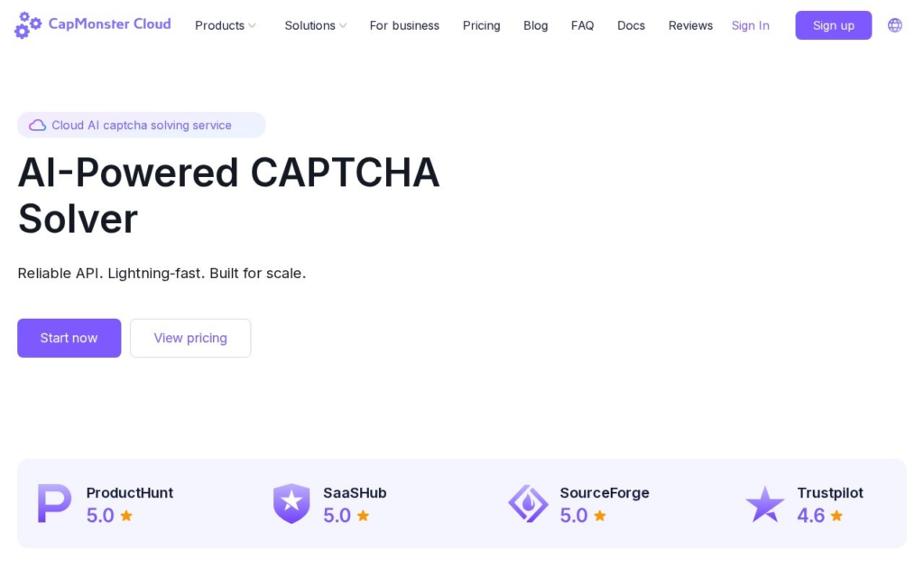Click the orange star beside Trustpilot 4.6
The height and width of the screenshot is (578, 924).
[x=836, y=516]
